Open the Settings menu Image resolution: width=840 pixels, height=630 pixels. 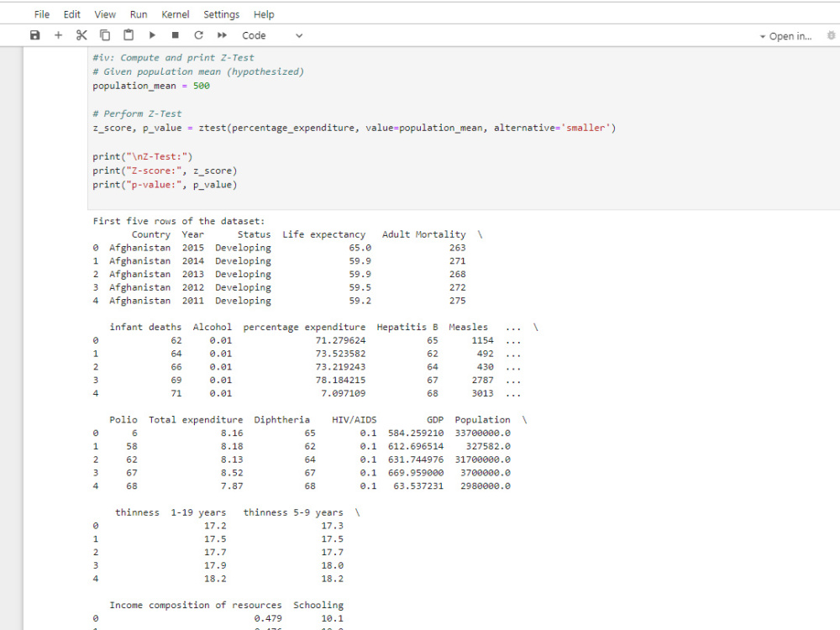[x=221, y=13]
